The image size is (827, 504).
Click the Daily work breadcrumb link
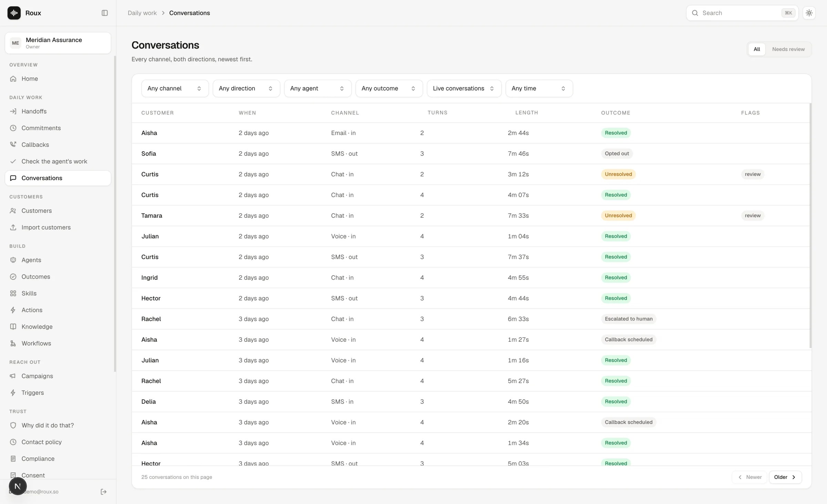click(142, 13)
